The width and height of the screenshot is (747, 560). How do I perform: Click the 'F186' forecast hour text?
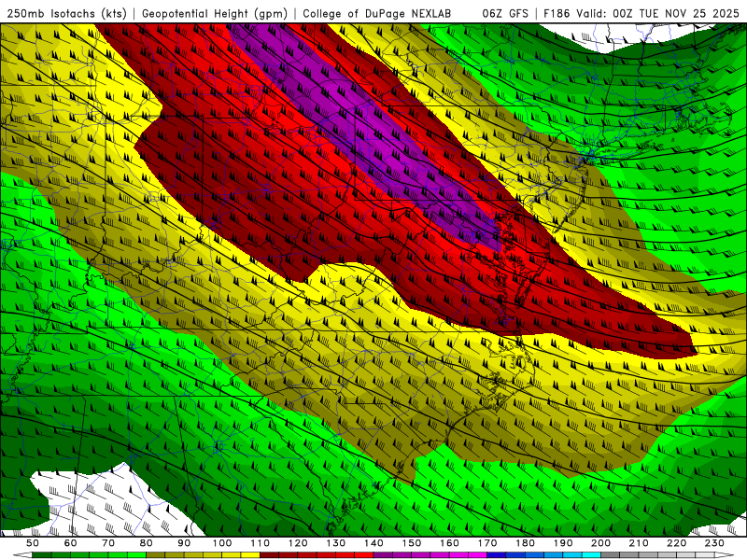click(x=557, y=13)
